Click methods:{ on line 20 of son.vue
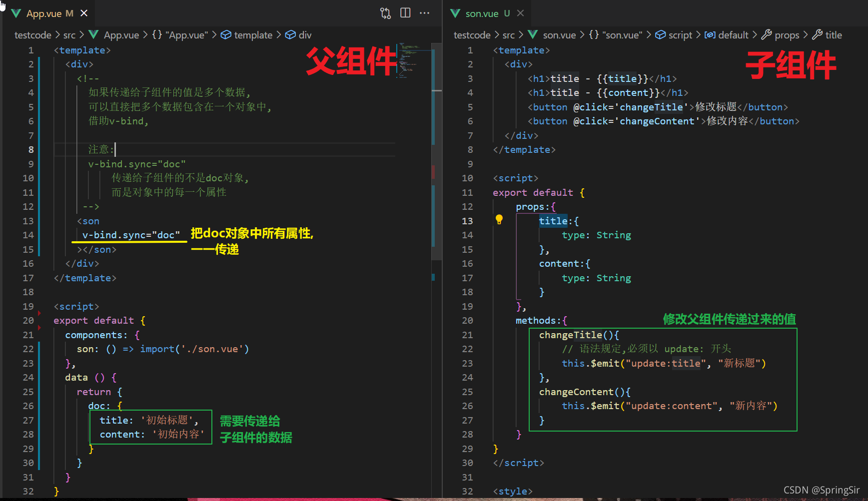This screenshot has width=868, height=501. pos(542,320)
